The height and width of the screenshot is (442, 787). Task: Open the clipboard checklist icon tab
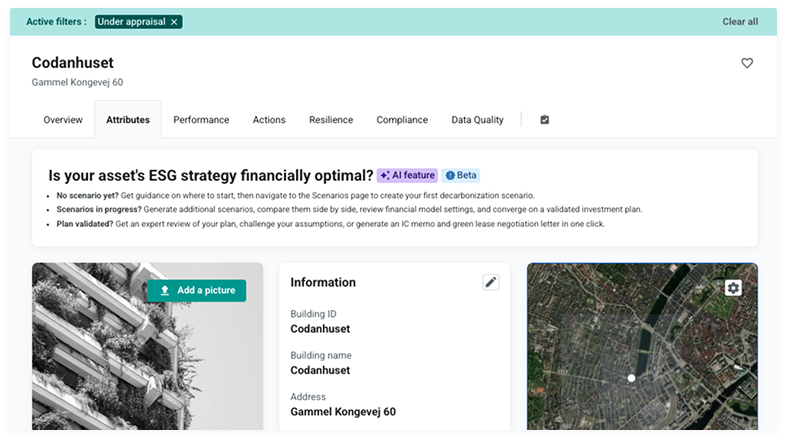point(545,119)
